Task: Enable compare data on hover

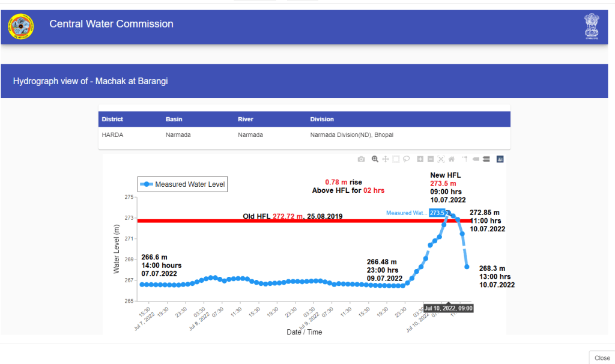Action: (x=486, y=159)
